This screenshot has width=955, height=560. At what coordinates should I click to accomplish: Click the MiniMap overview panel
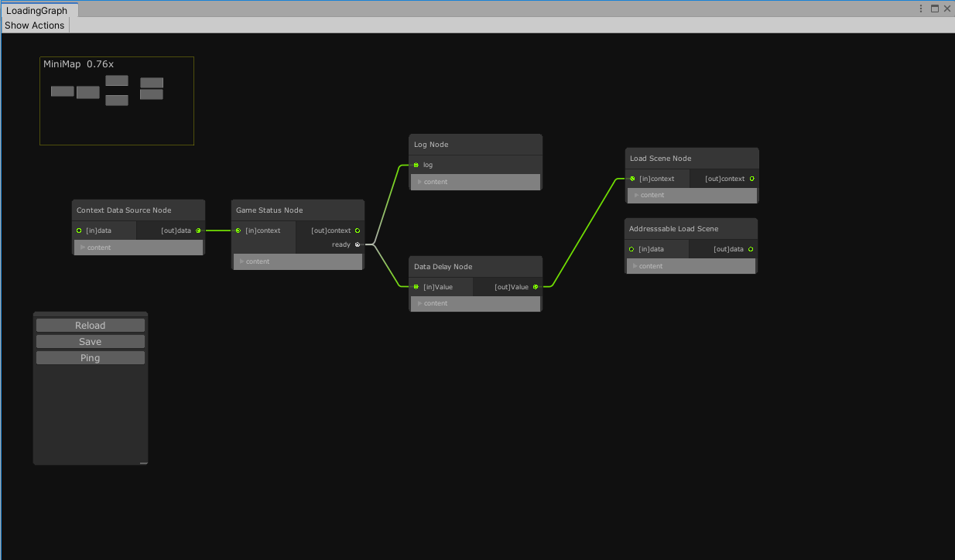[x=116, y=101]
